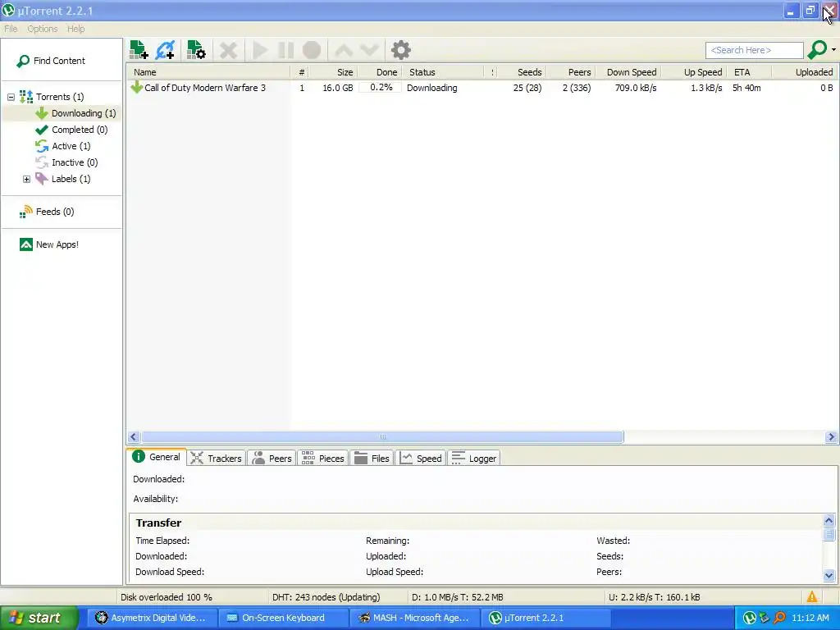The width and height of the screenshot is (840, 630).
Task: Click DHT: 243 nodes status entry
Action: pyautogui.click(x=326, y=597)
